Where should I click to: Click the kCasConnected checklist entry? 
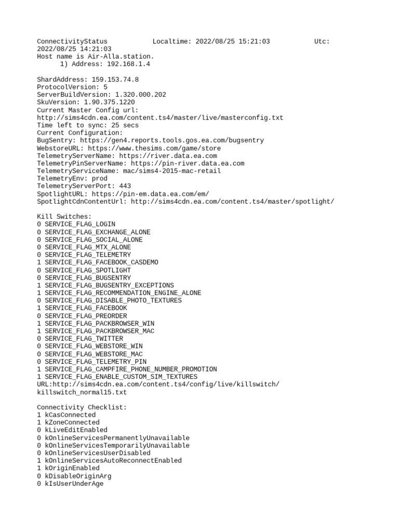coord(66,415)
